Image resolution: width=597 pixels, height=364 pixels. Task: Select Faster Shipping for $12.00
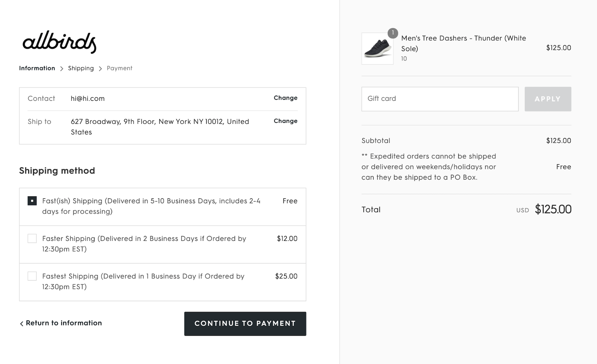(32, 238)
